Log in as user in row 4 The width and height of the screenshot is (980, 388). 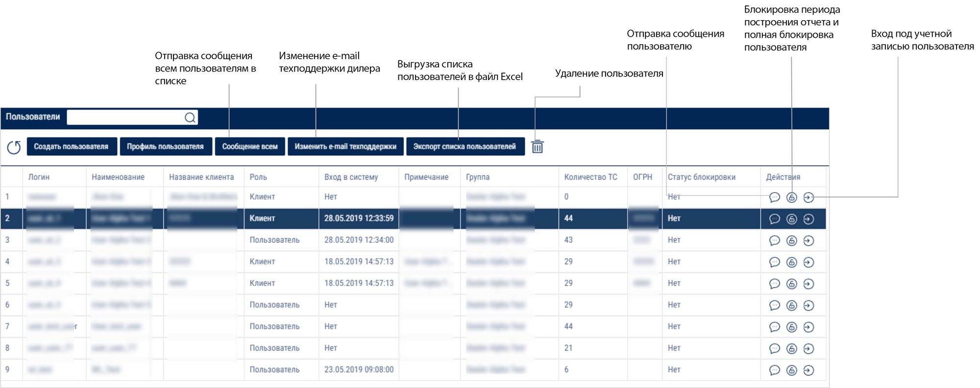(808, 262)
